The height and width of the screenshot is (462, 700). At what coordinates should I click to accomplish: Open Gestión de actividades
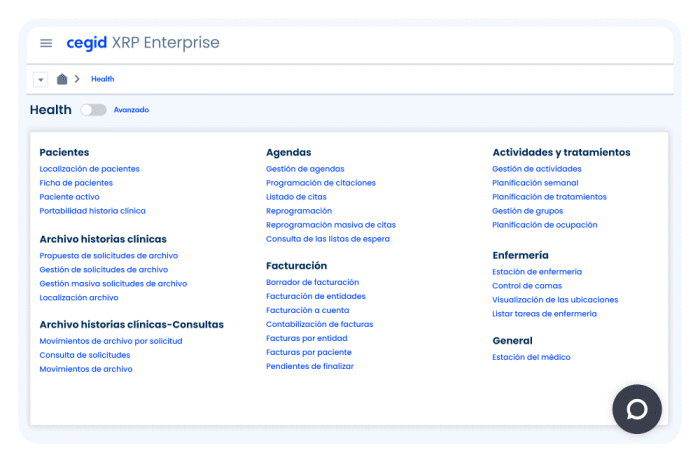536,169
